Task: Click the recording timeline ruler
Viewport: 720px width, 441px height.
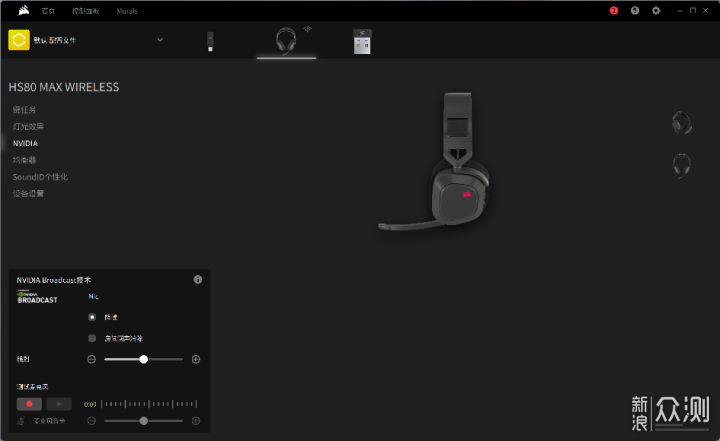Action: (x=149, y=404)
